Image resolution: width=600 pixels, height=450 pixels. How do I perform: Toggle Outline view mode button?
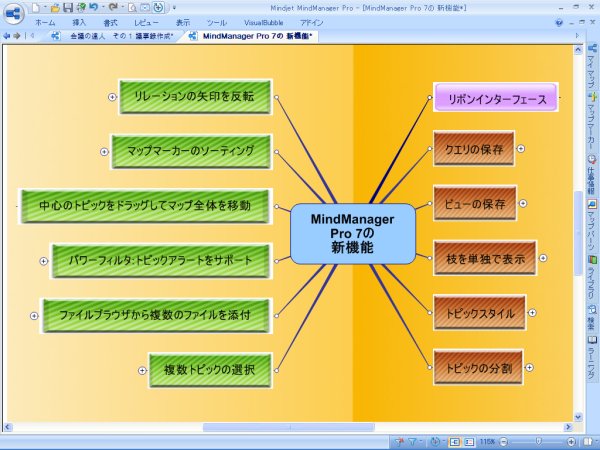pyautogui.click(x=469, y=442)
